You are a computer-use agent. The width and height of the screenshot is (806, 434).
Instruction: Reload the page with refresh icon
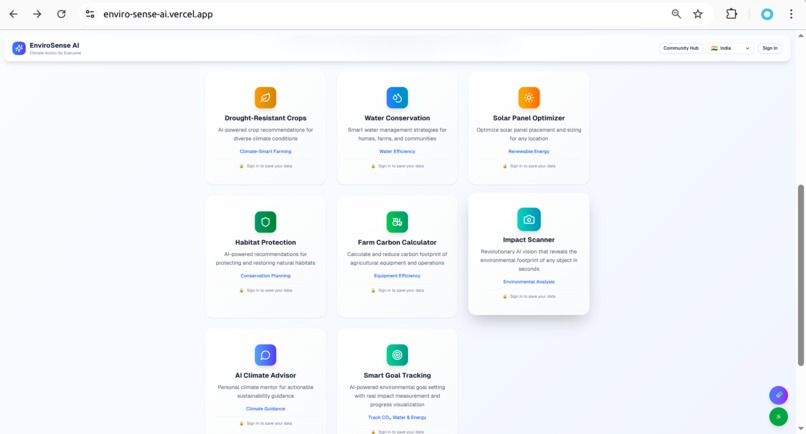coord(61,14)
